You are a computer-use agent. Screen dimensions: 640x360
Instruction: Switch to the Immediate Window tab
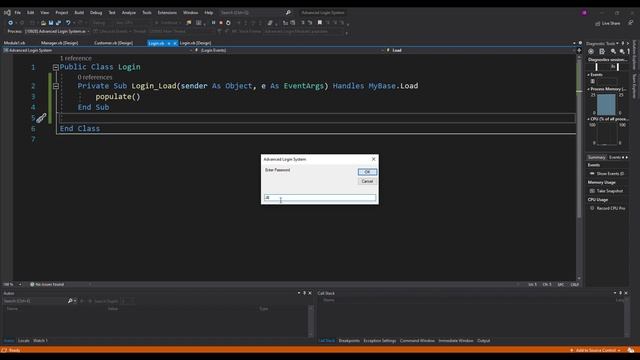point(456,340)
